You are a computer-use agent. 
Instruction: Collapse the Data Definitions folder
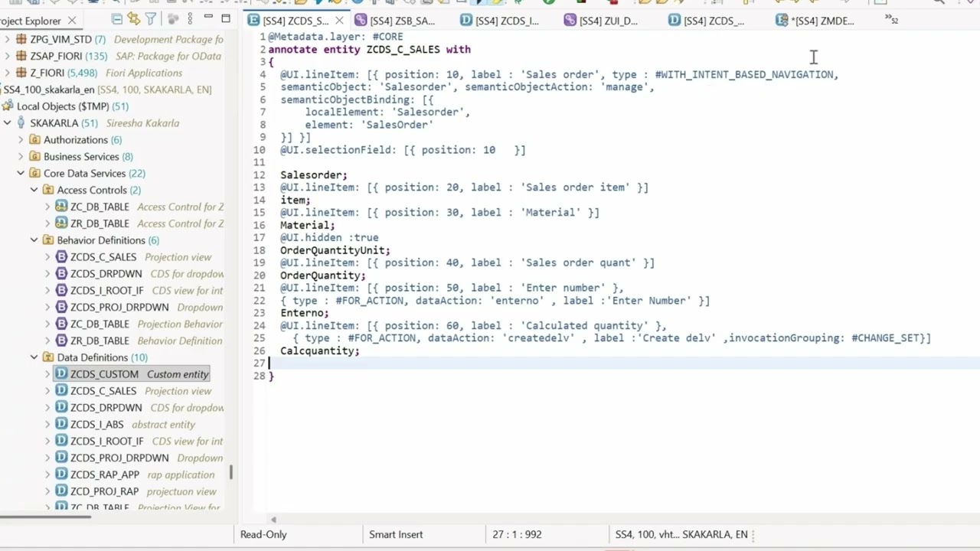click(34, 357)
